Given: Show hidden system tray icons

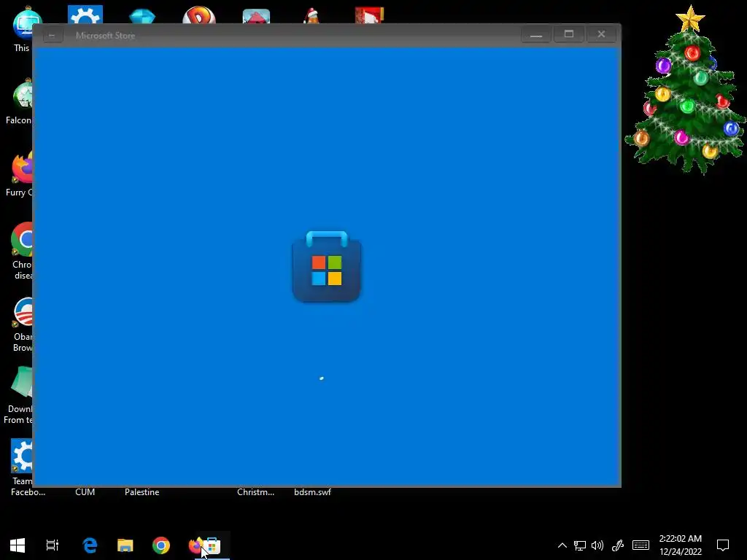Looking at the screenshot, I should point(562,545).
